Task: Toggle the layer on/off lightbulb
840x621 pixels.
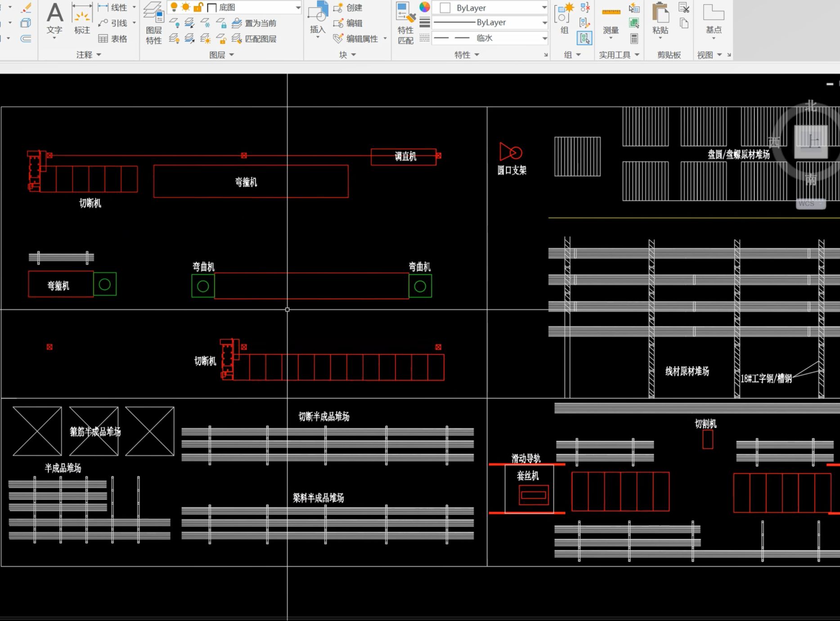Action: (174, 7)
